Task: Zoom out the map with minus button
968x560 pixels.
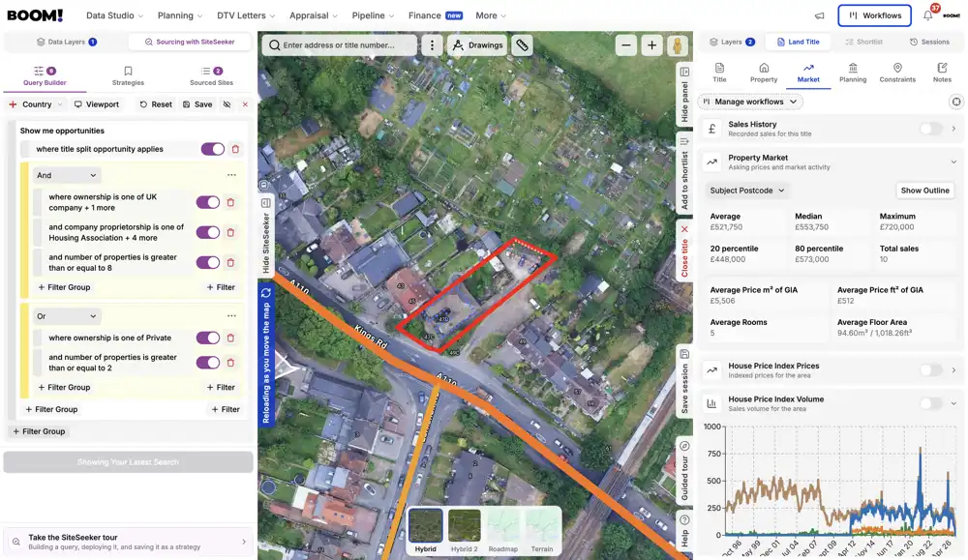Action: point(626,45)
